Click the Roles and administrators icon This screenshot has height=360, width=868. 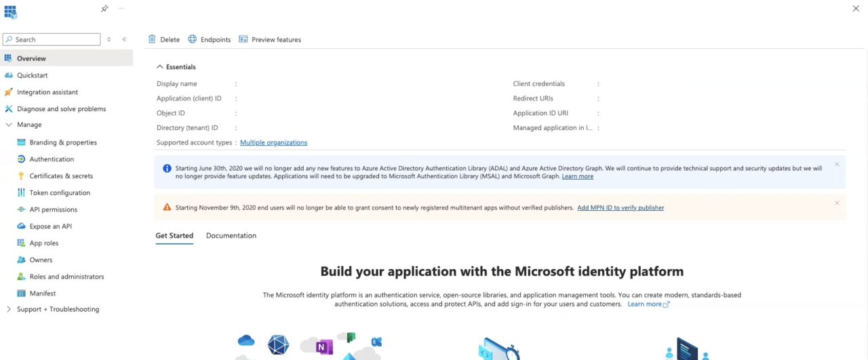(x=21, y=277)
